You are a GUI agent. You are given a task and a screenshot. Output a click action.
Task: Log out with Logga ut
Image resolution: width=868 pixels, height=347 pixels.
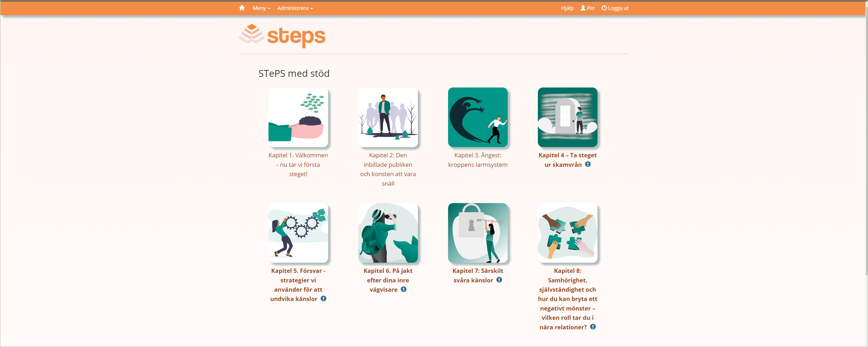tap(615, 8)
